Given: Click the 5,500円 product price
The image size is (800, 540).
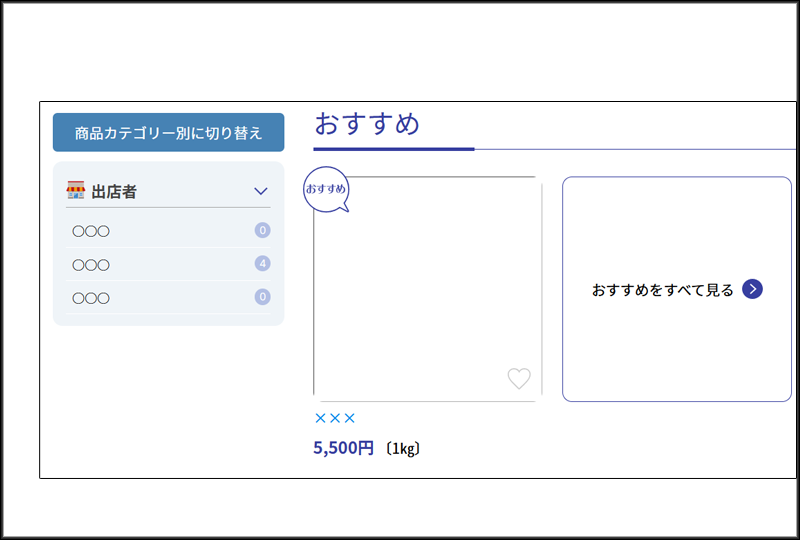Looking at the screenshot, I should point(343,448).
